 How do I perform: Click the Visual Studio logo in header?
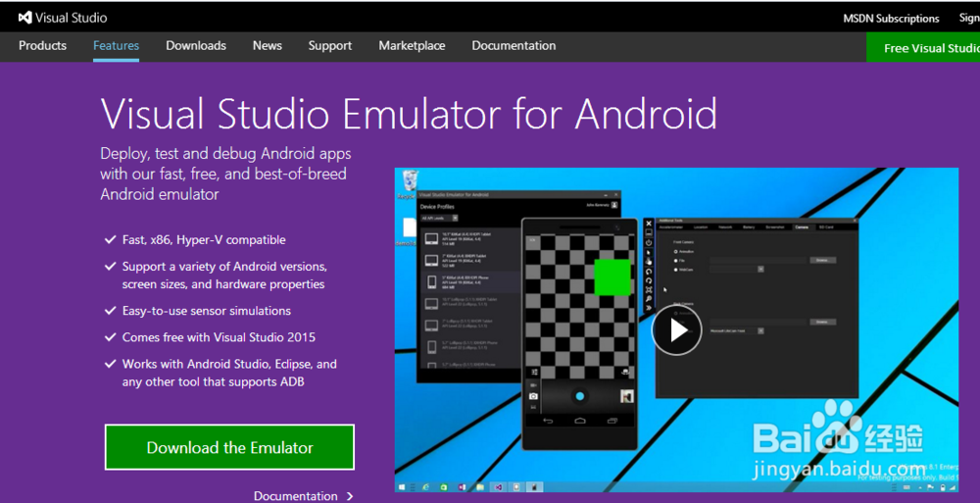[x=63, y=18]
